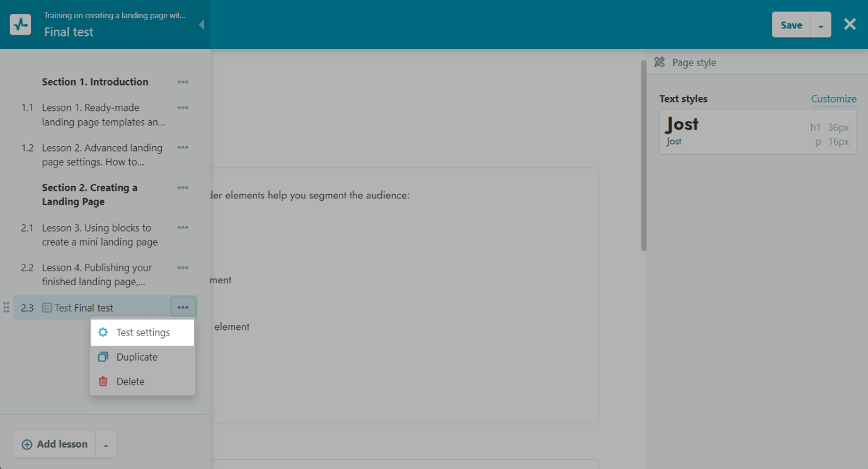
Task: Open Lesson 3. Using blocks to create
Action: [x=100, y=235]
